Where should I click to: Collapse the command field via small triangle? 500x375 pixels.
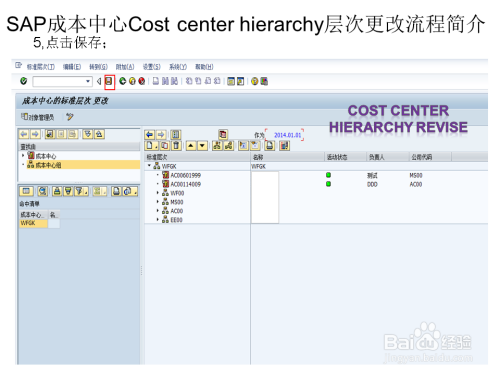point(99,81)
